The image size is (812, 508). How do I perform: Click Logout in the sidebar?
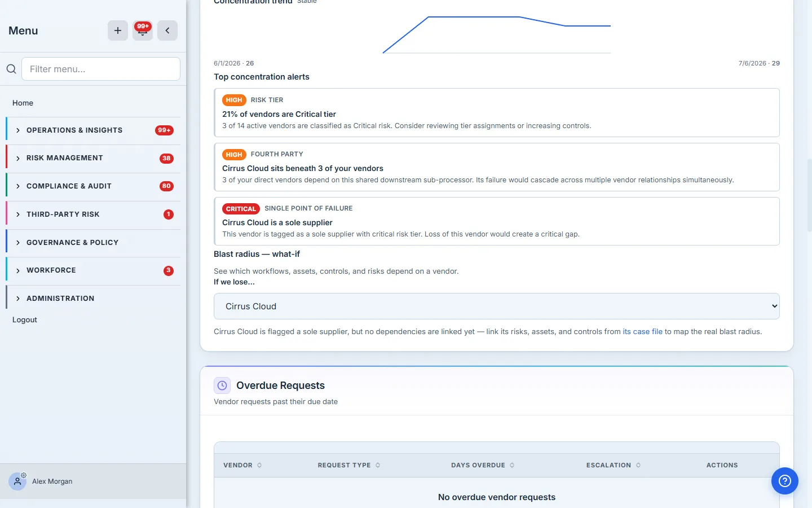(x=25, y=319)
